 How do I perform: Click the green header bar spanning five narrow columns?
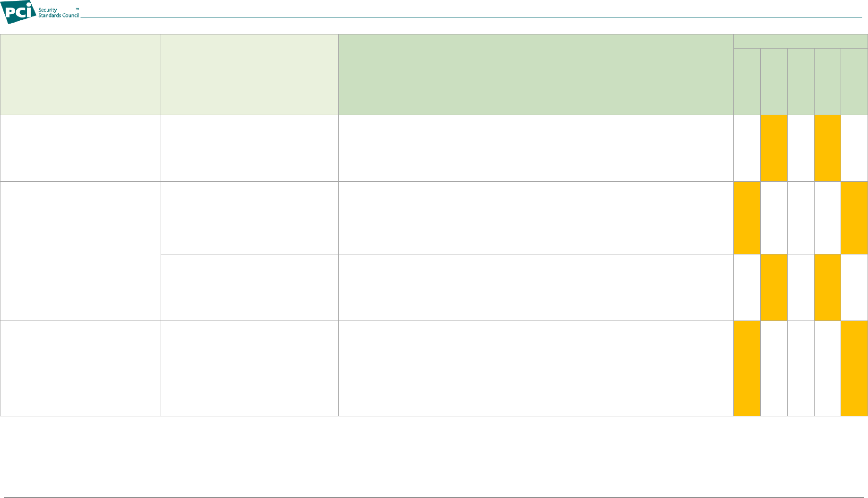(x=800, y=42)
